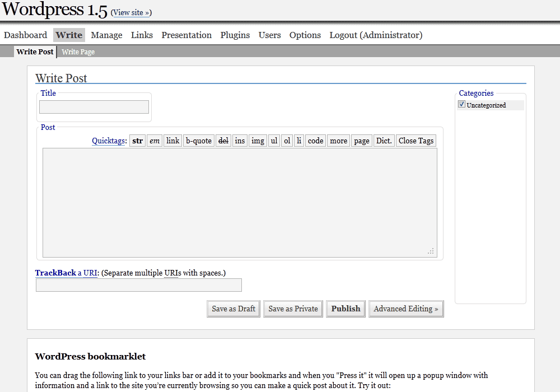
Task: Switch to the Write Post tab
Action: pyautogui.click(x=35, y=52)
